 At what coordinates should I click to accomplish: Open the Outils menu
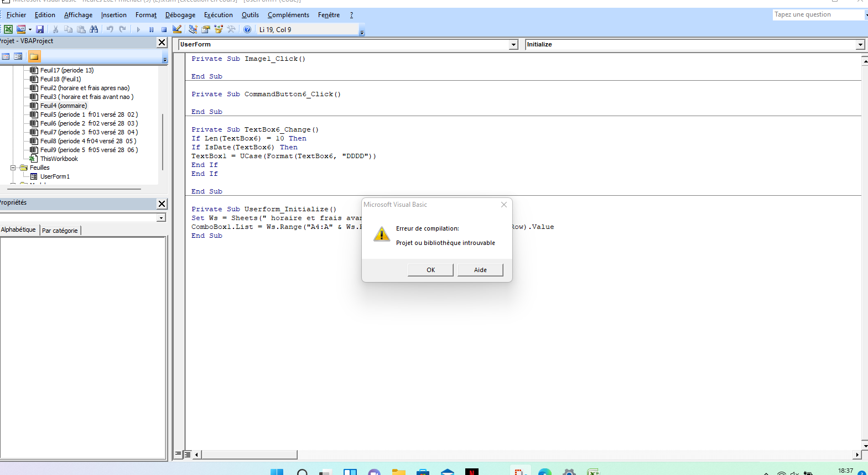[250, 15]
